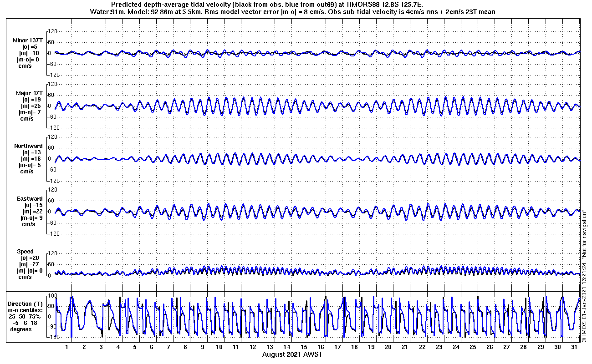Select the "Northward" panel label

click(28, 146)
